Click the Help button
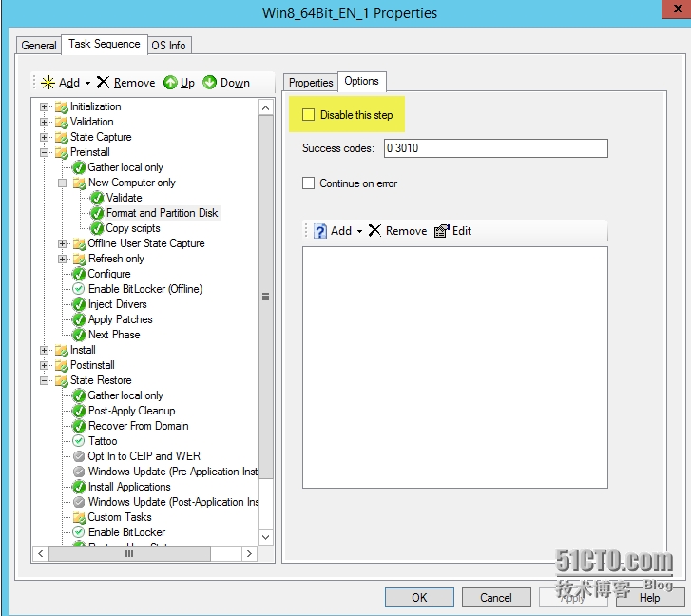The image size is (691, 616). coord(649,598)
